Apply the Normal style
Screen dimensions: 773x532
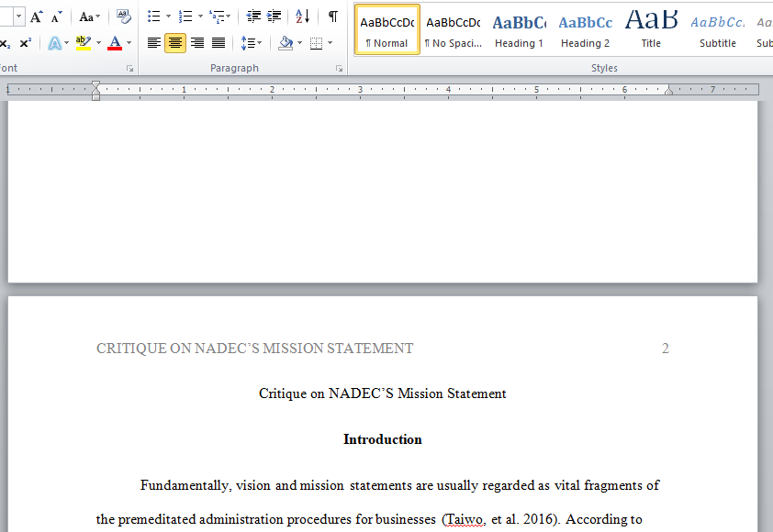pos(387,29)
